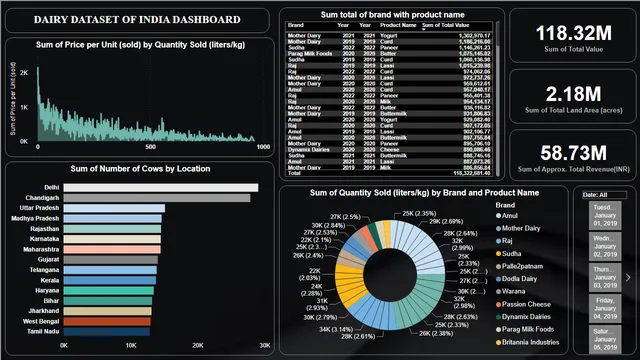Select the Tuesday January 01, 2019 date tile

pyautogui.click(x=605, y=215)
